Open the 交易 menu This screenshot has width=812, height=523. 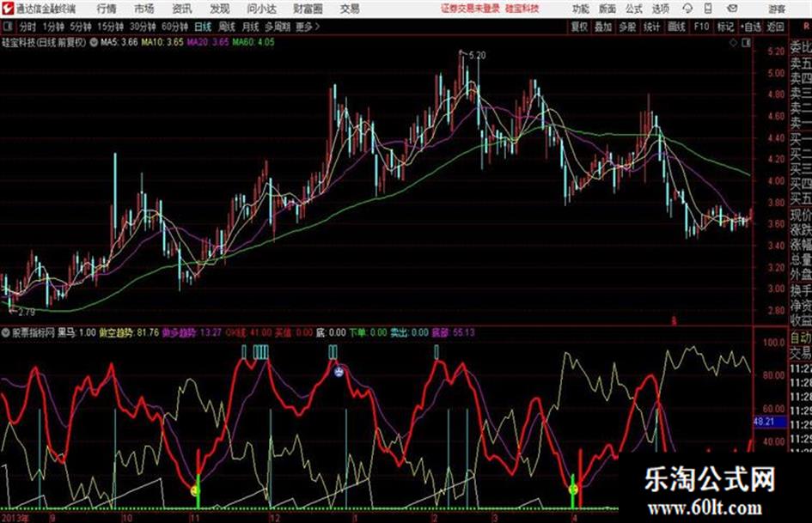point(350,9)
